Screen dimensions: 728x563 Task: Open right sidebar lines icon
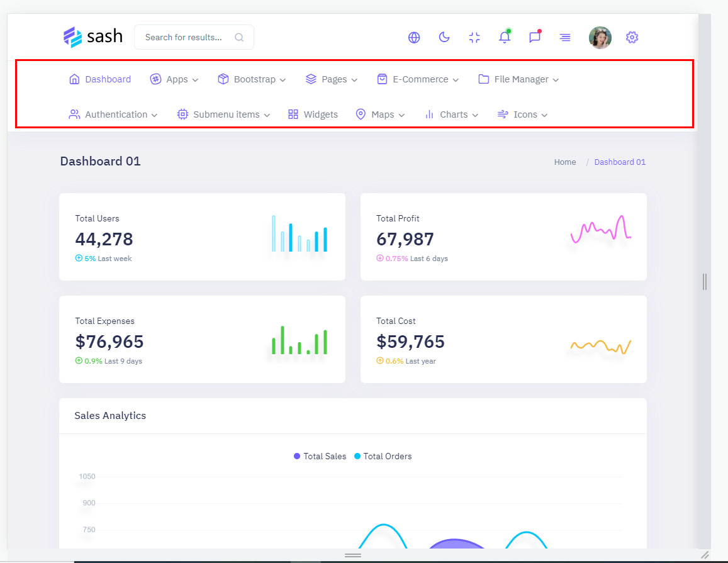click(565, 38)
